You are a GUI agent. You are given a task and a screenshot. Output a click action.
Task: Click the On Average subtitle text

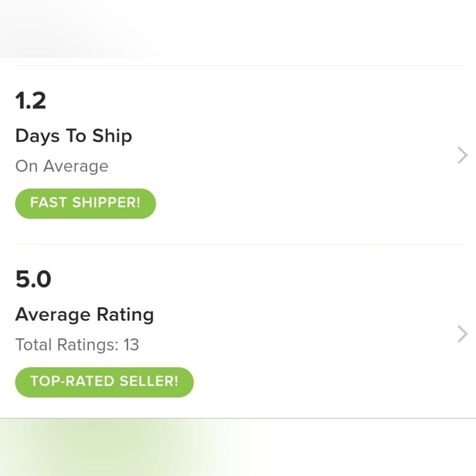62,166
